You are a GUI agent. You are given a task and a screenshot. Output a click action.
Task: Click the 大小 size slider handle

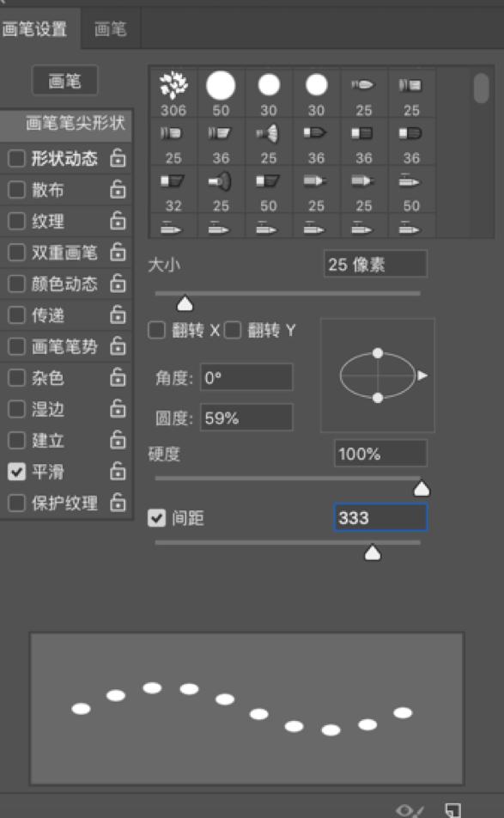tap(185, 303)
